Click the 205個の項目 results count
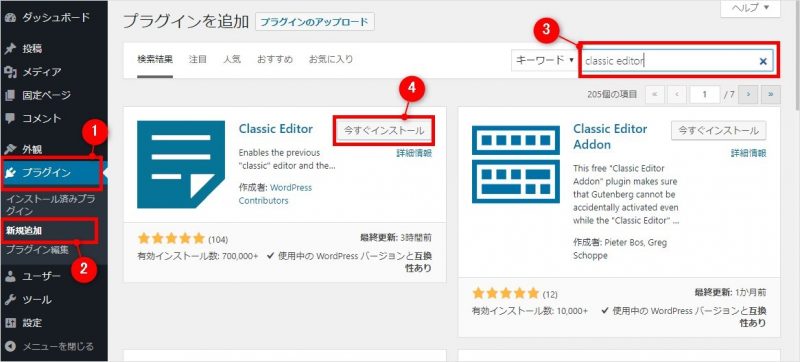The image size is (800, 362). pyautogui.click(x=612, y=94)
